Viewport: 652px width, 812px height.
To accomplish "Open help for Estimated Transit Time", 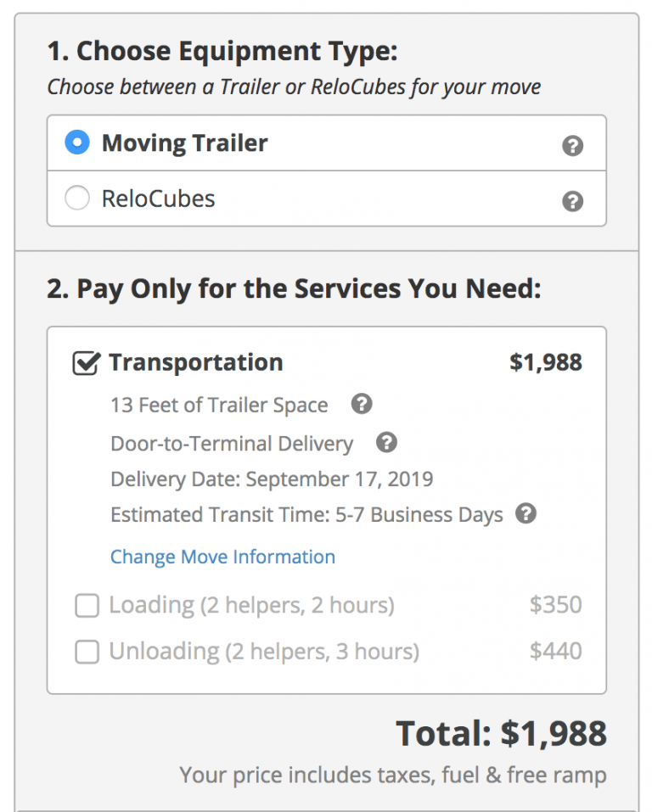I will tap(526, 514).
